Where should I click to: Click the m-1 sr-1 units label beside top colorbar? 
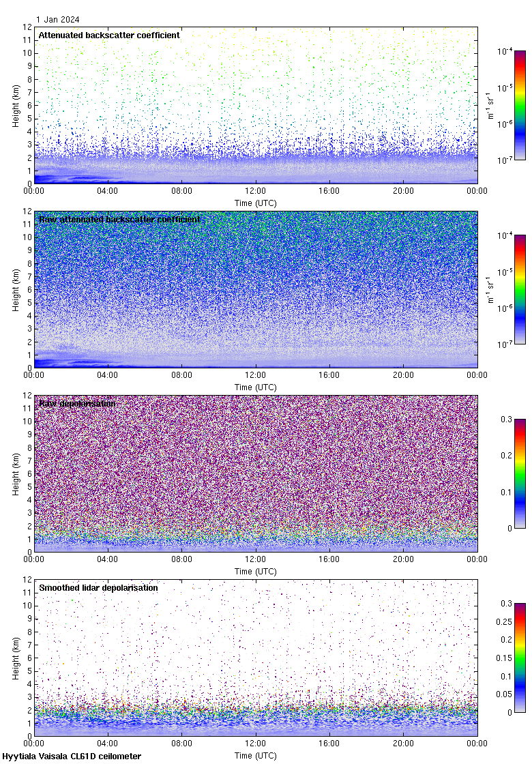coord(491,105)
